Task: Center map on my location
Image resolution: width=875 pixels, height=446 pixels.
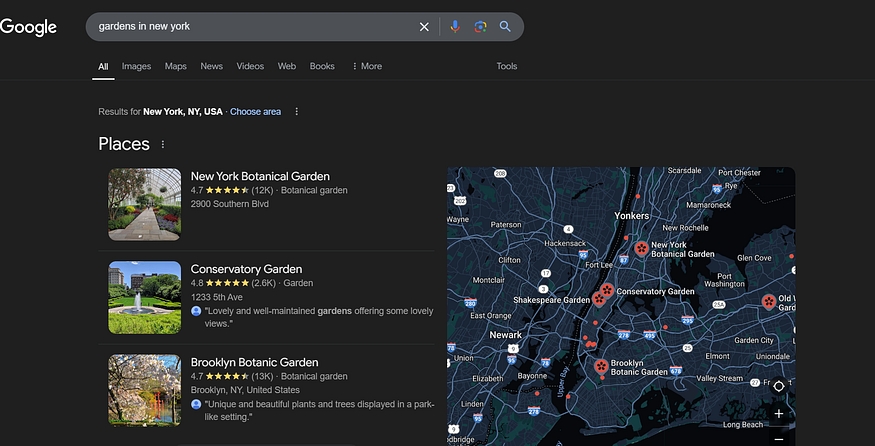Action: tap(778, 386)
